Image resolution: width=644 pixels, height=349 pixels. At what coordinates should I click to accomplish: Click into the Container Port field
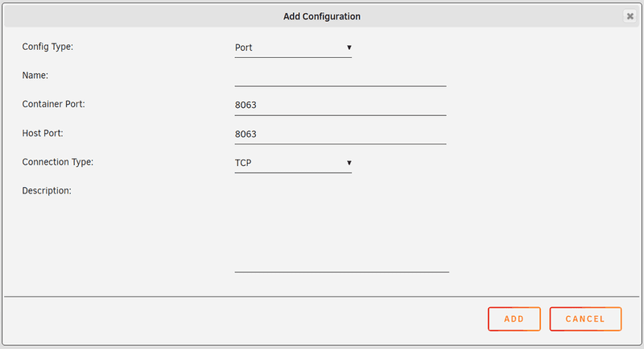point(340,106)
